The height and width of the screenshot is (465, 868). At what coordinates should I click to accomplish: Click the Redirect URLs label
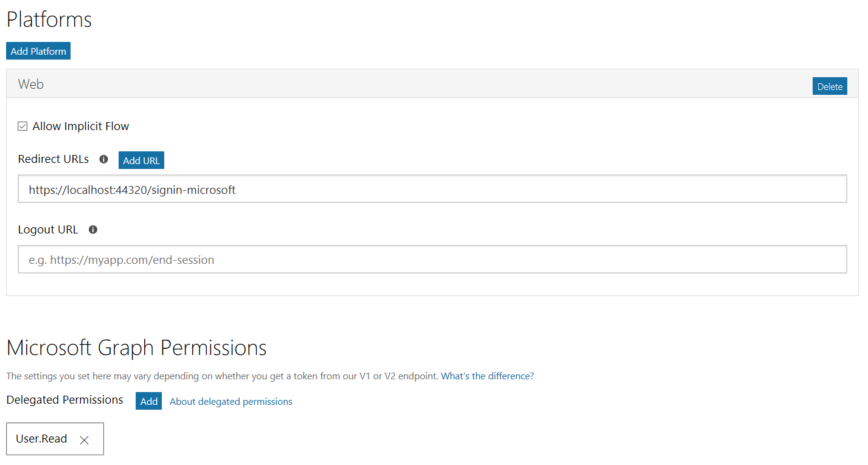coord(54,159)
